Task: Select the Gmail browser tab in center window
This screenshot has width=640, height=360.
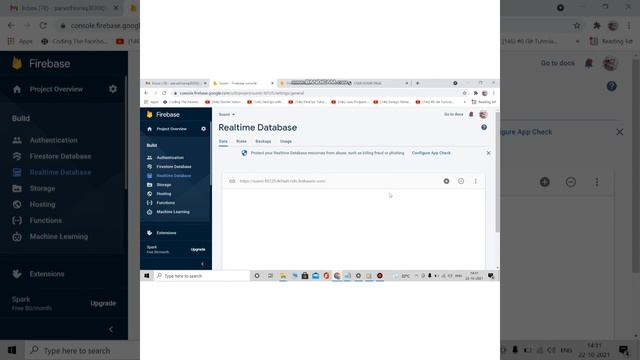Action: point(176,83)
